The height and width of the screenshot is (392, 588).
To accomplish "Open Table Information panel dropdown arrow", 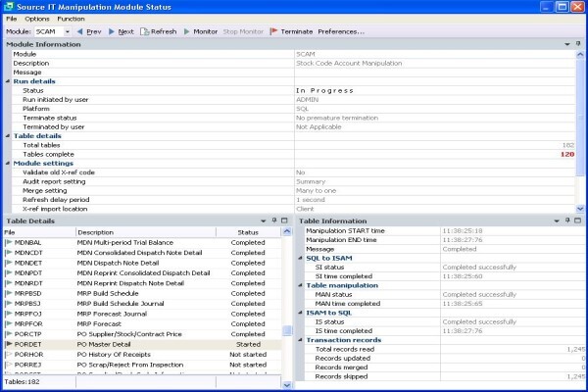I will [557, 220].
